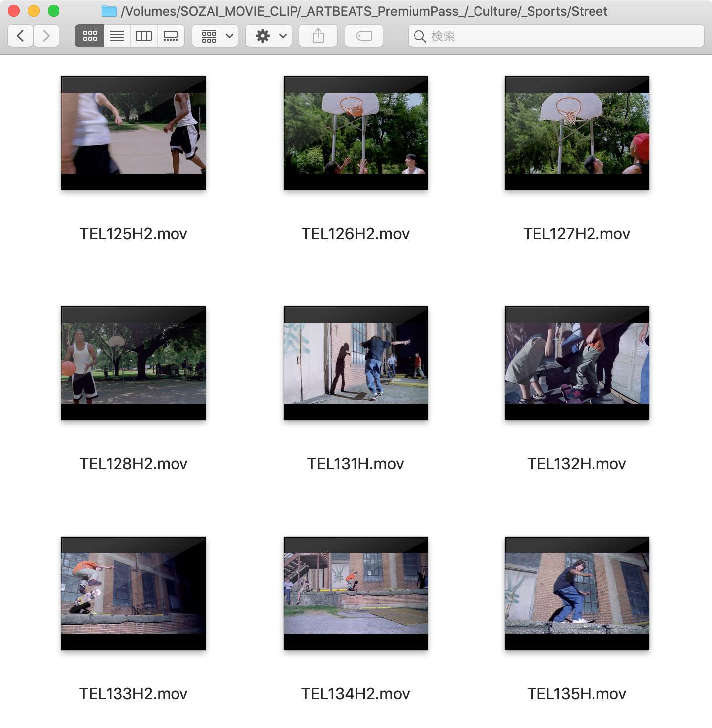Switch to gallery view

pyautogui.click(x=171, y=36)
